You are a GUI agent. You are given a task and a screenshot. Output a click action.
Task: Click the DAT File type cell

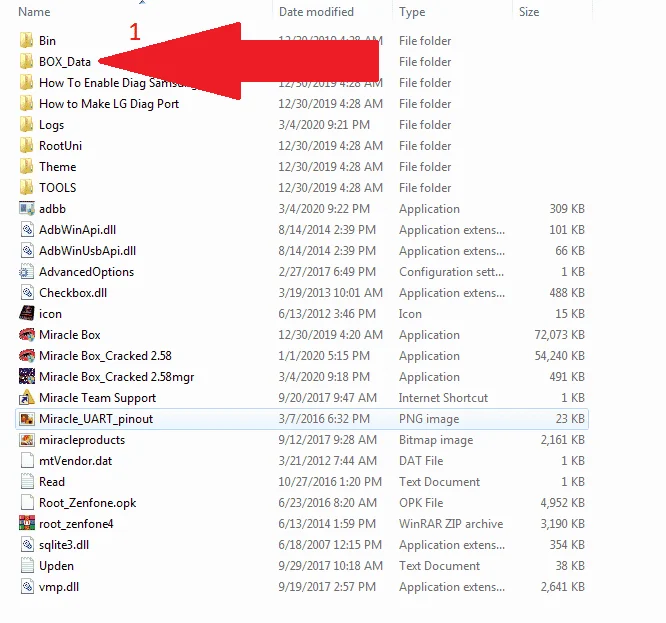[x=421, y=461]
